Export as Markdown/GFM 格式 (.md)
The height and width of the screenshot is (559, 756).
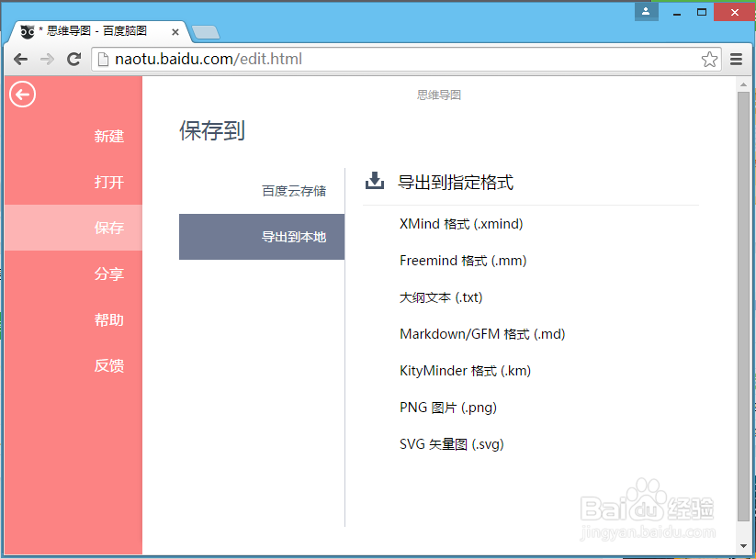tap(482, 334)
